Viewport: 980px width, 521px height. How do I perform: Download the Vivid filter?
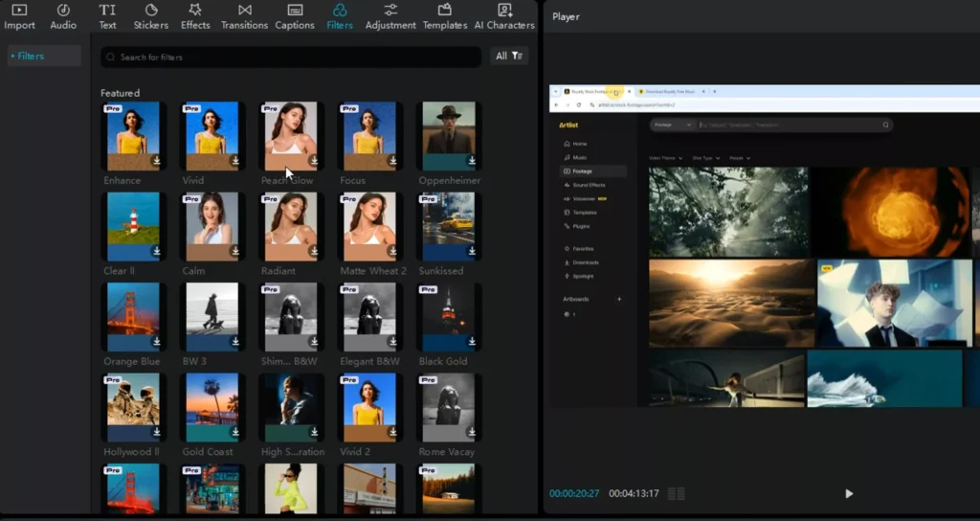pos(235,161)
